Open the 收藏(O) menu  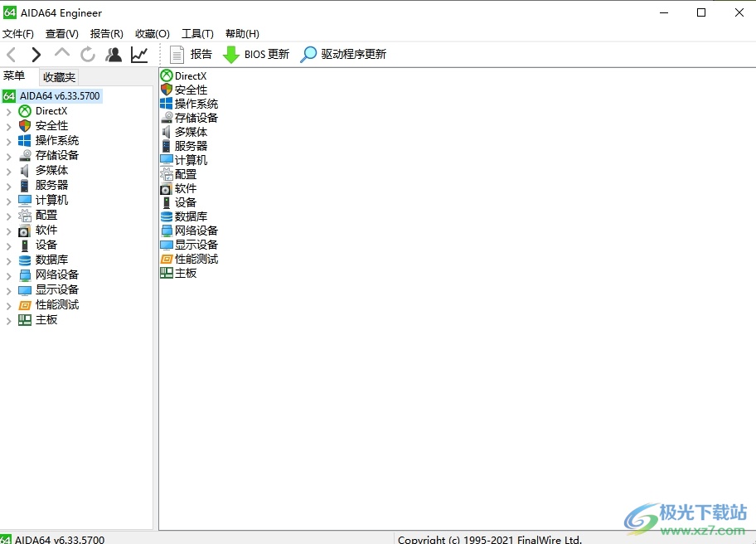pyautogui.click(x=153, y=34)
